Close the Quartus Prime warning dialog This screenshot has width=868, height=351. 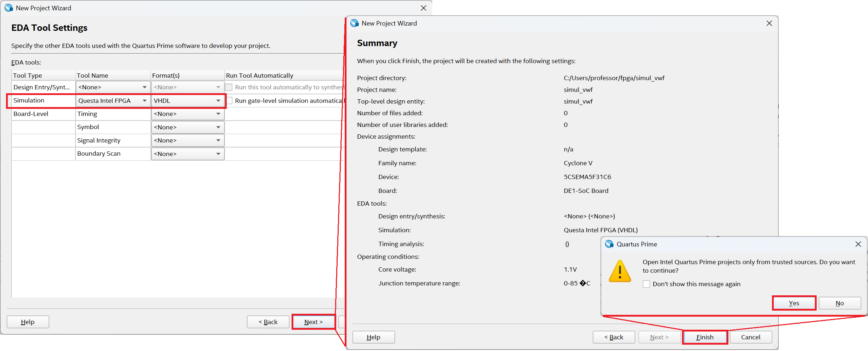pyautogui.click(x=858, y=244)
